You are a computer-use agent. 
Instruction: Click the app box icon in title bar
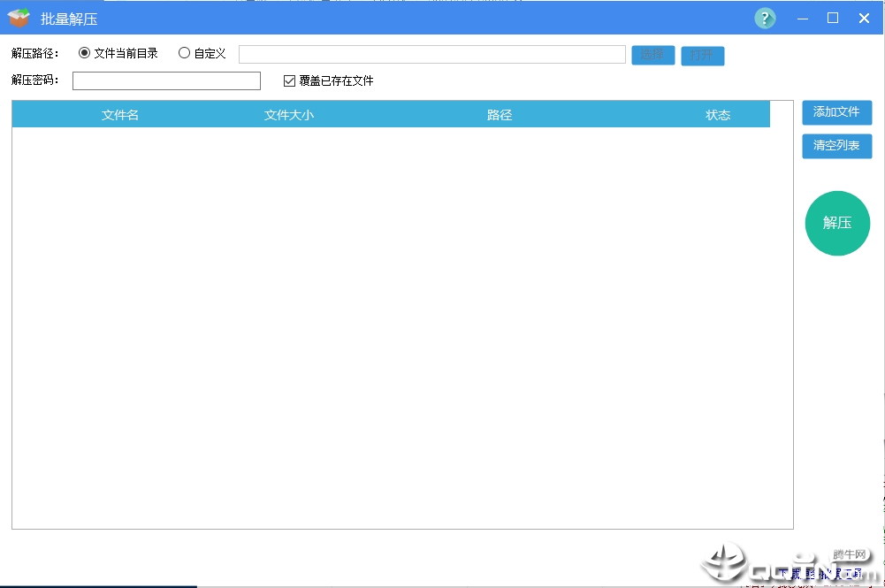coord(19,18)
